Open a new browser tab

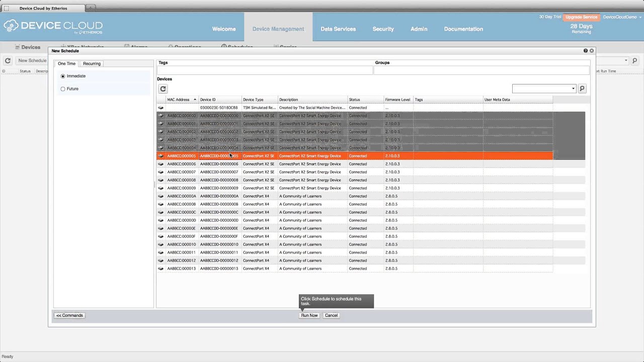(91, 8)
